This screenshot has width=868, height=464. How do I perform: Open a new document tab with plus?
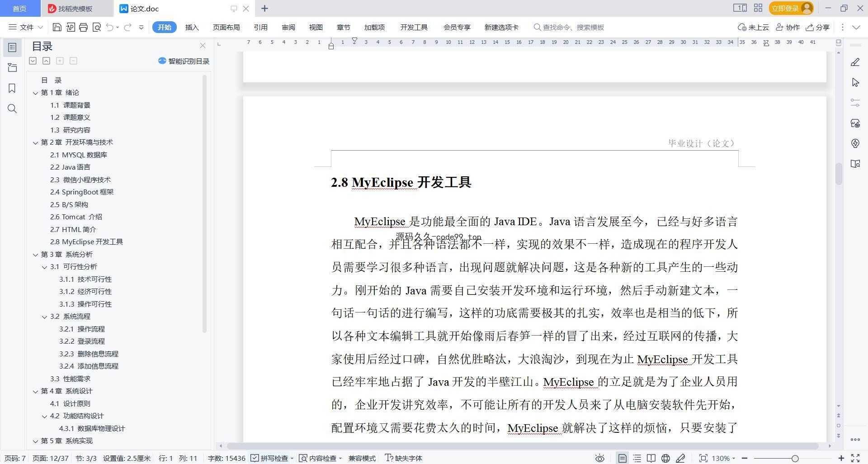pyautogui.click(x=264, y=8)
